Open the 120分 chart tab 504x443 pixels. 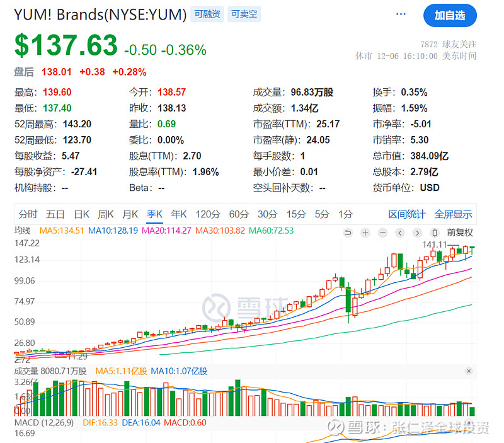(x=208, y=214)
